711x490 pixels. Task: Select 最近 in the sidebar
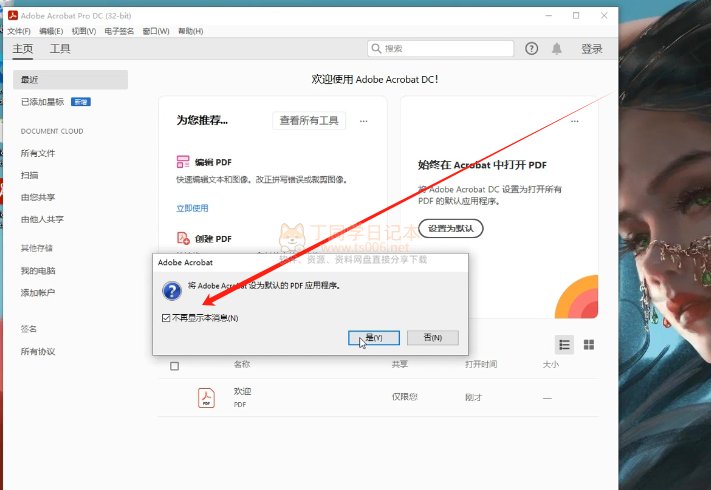click(70, 80)
